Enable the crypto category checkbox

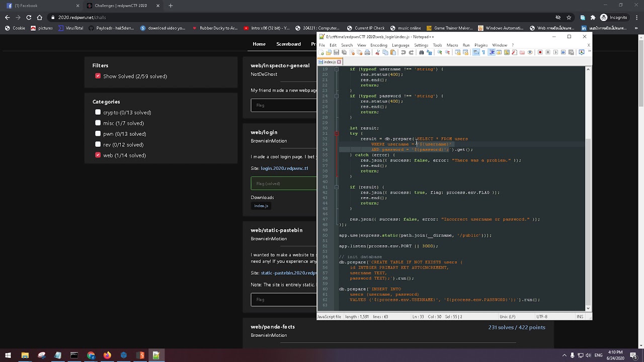[x=98, y=112]
